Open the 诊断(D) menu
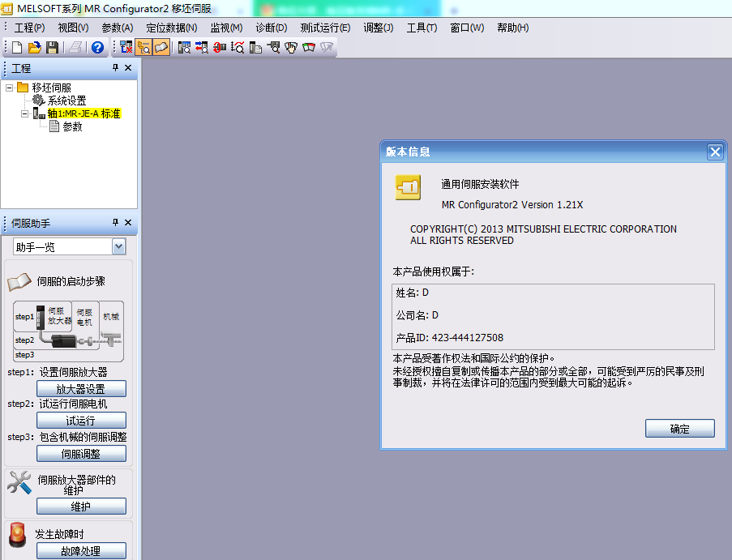 (271, 28)
